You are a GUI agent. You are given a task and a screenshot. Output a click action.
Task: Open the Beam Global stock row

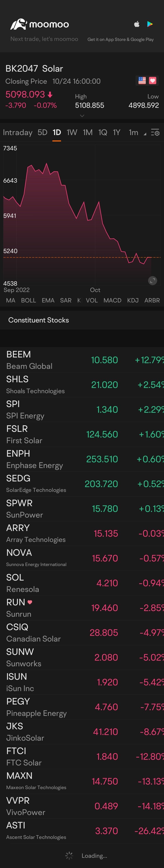click(x=82, y=360)
